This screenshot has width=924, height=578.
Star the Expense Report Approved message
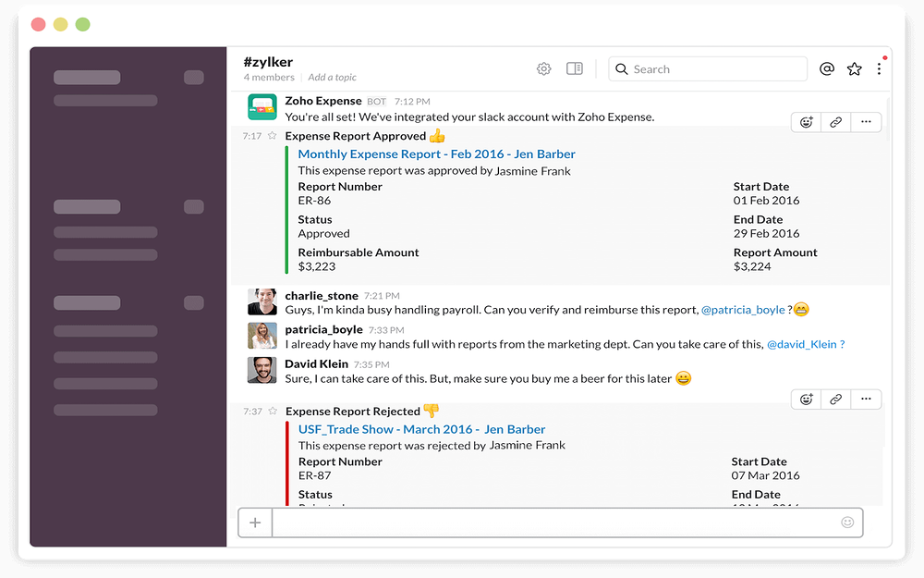(x=272, y=136)
